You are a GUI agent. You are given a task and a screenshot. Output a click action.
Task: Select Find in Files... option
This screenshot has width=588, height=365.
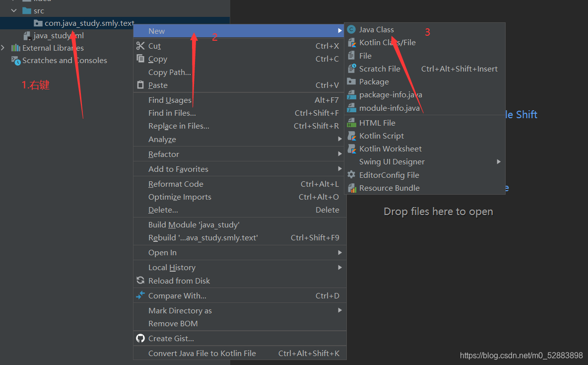tap(240, 113)
